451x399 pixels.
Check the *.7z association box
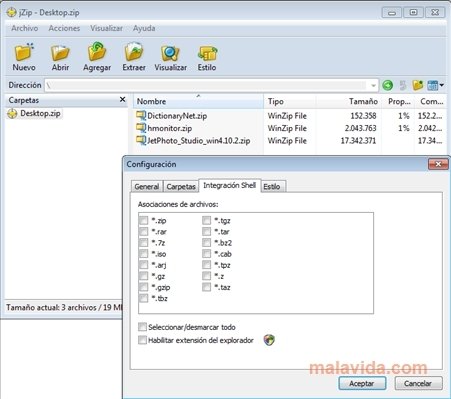point(143,243)
